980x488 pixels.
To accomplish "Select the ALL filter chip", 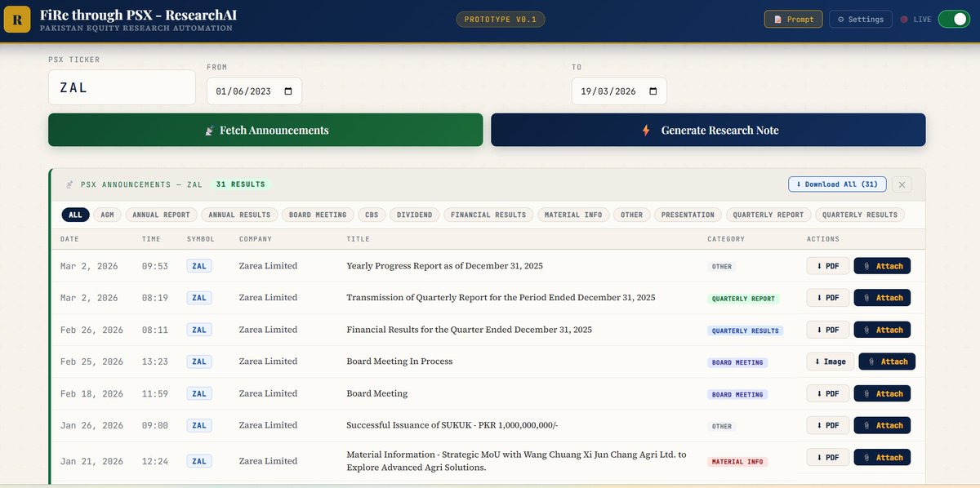I will [x=75, y=215].
